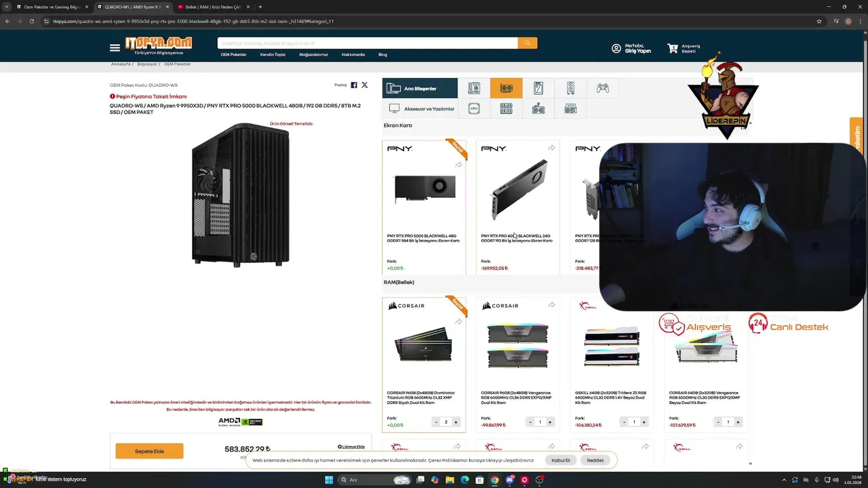Click Listeye Ekle link
868x488 pixels.
(351, 447)
